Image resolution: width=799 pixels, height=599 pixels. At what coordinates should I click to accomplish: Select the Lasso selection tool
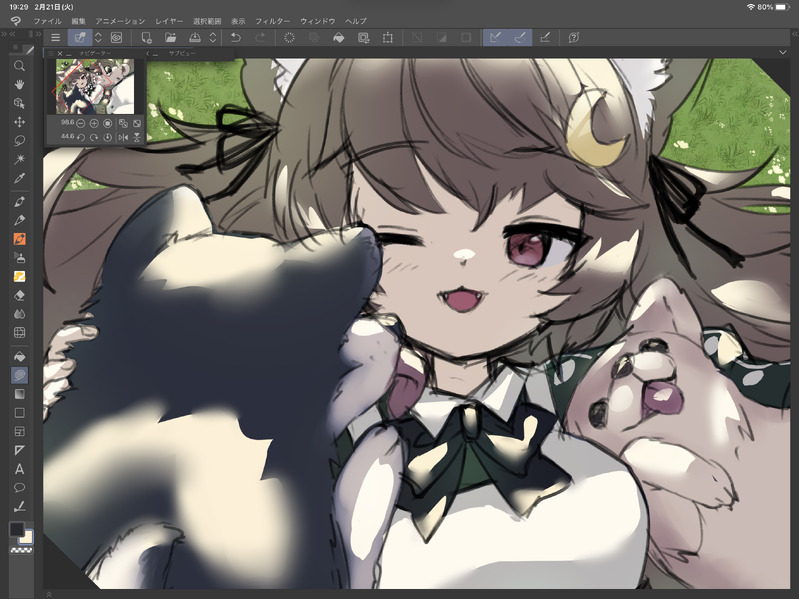click(19, 140)
